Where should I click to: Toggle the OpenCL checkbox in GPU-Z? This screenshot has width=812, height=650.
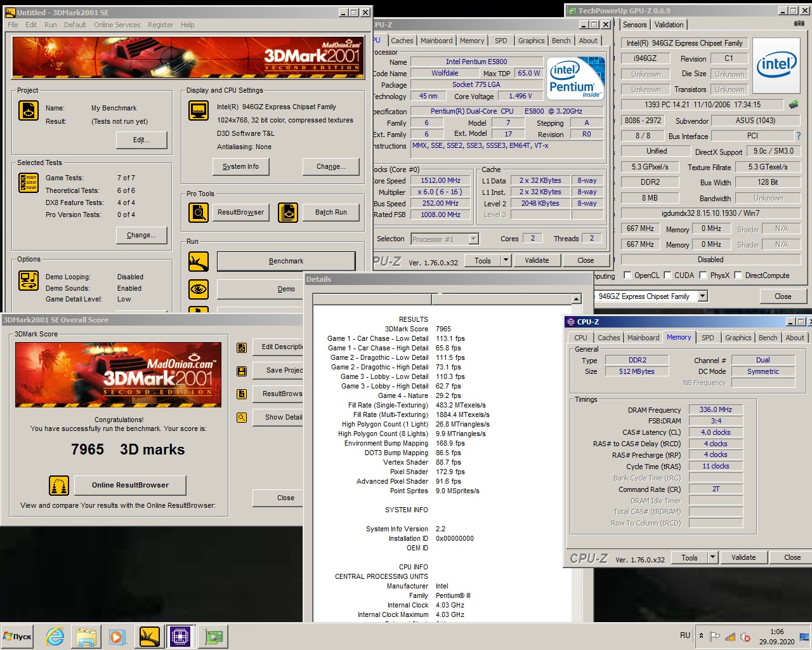click(x=627, y=275)
